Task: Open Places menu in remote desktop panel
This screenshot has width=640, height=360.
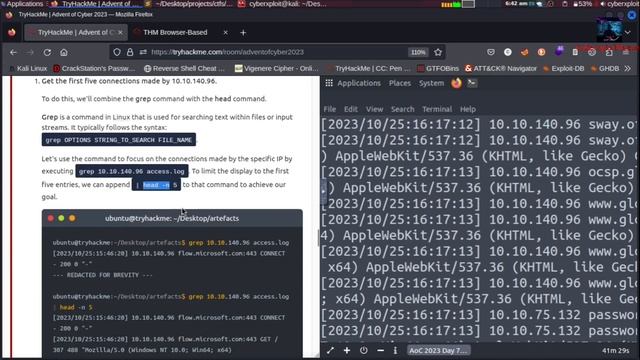Action: [400, 83]
